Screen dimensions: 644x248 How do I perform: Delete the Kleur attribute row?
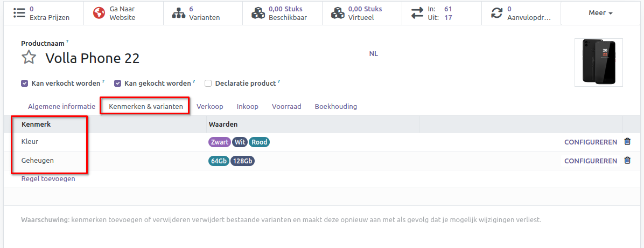[x=627, y=142]
